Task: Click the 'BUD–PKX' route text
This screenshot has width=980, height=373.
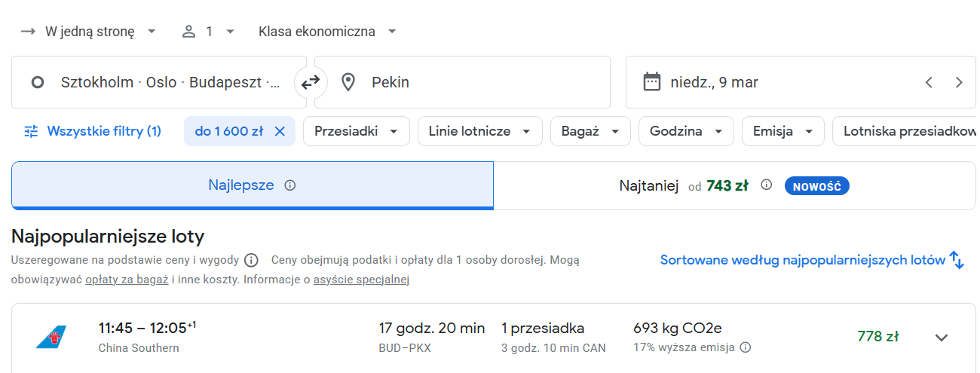Action: point(405,348)
